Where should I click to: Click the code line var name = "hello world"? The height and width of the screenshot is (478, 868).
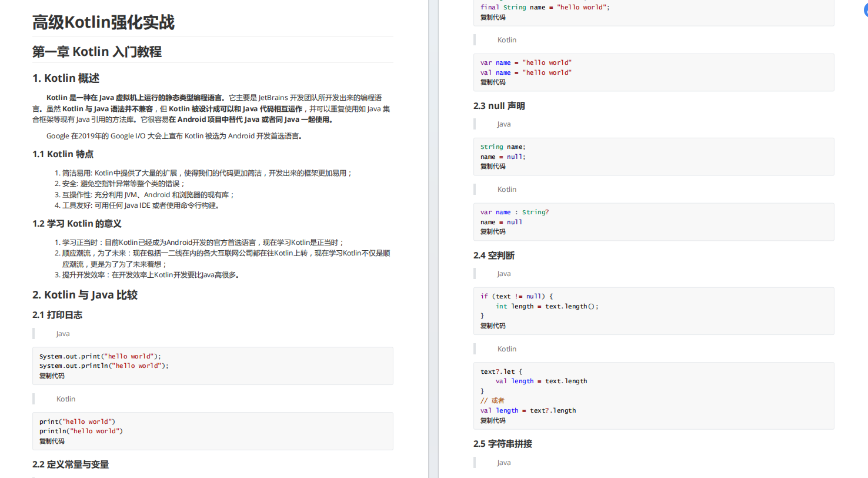526,62
